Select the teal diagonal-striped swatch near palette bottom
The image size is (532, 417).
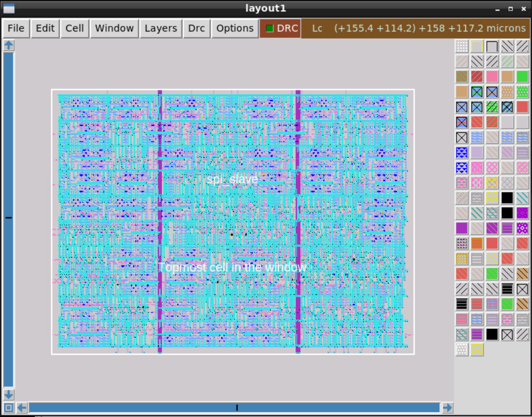(461, 334)
